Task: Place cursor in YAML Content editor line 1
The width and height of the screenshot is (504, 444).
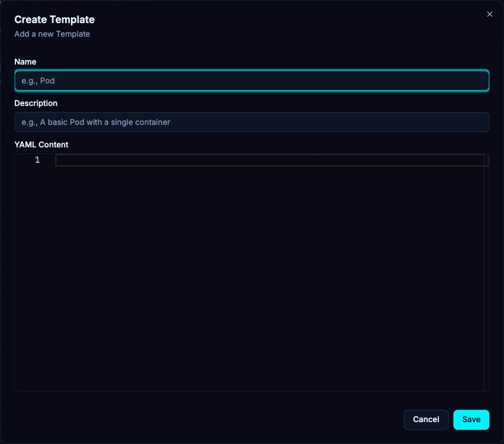Action: [272, 160]
